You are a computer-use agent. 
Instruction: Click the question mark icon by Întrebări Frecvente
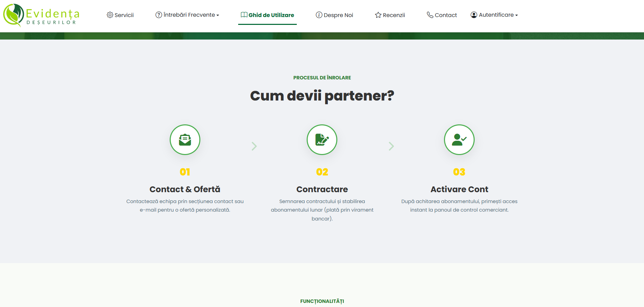(x=159, y=15)
